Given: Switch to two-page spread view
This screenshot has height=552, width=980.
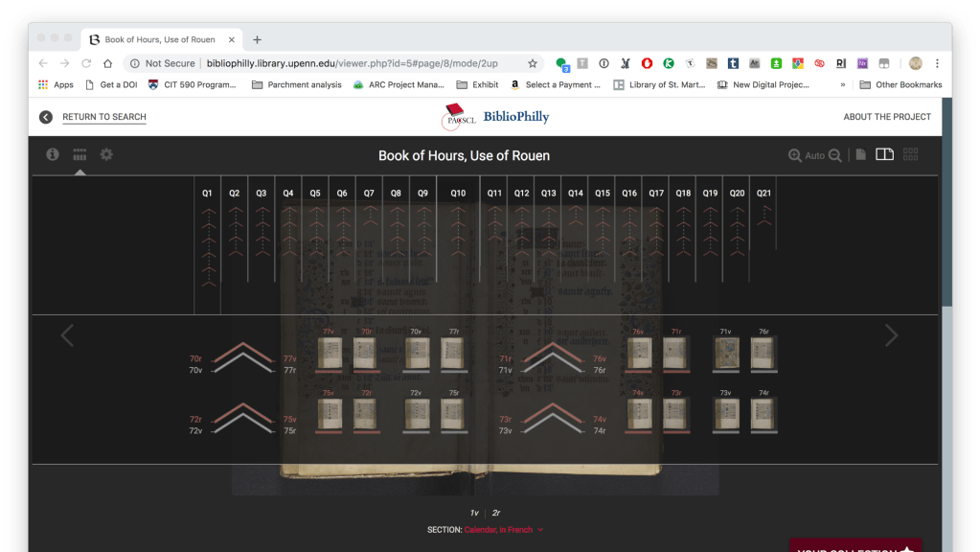Looking at the screenshot, I should [x=884, y=154].
